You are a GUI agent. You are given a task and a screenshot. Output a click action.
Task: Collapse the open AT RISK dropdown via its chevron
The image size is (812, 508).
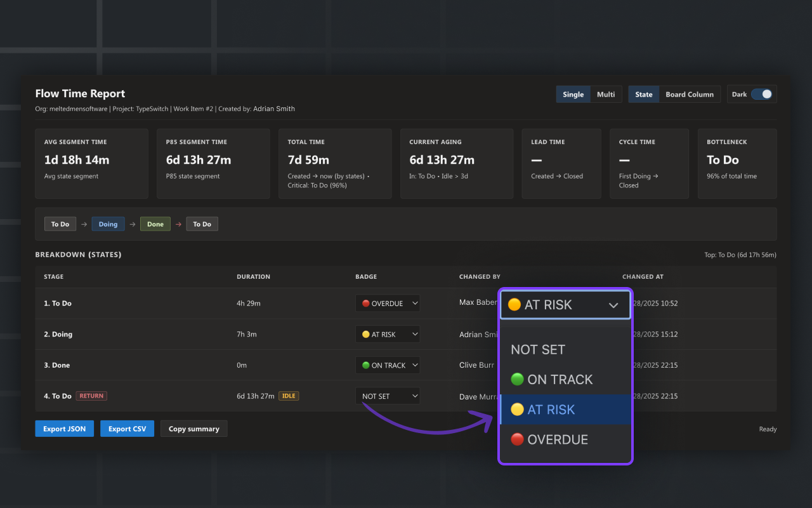(613, 305)
